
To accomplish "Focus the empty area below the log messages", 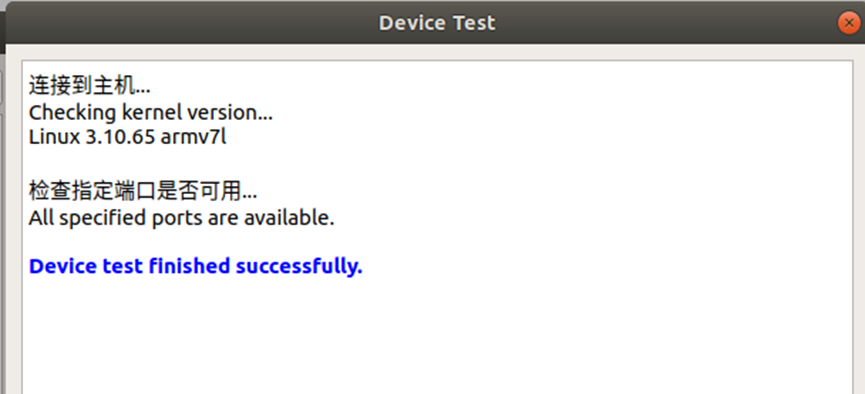I will (x=437, y=337).
